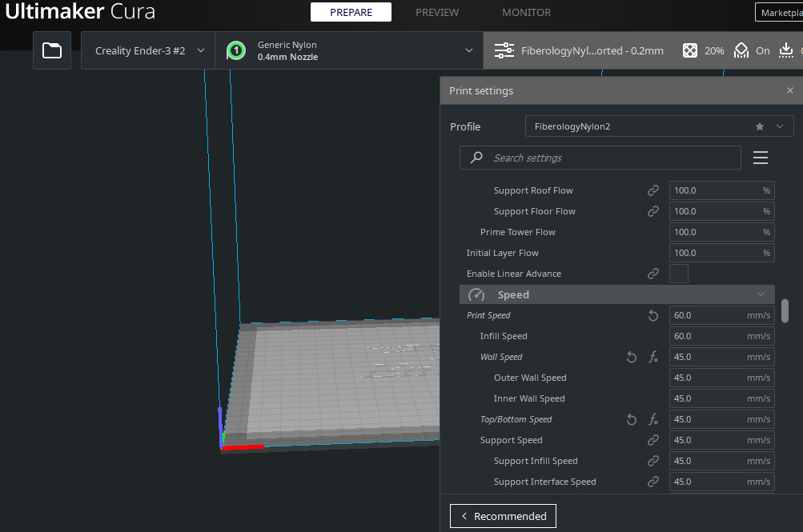Close the Print settings panel

[790, 91]
